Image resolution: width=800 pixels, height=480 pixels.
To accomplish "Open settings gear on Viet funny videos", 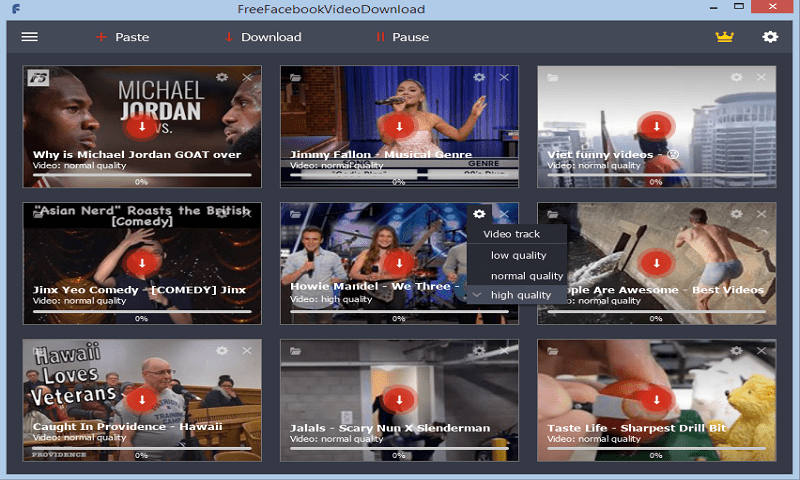I will coord(736,78).
